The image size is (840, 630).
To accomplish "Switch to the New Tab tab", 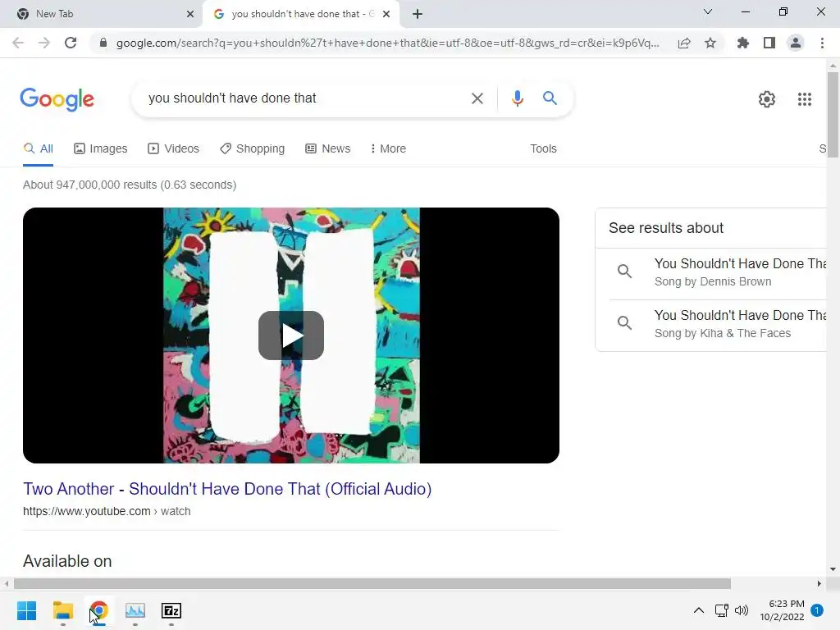I will tap(102, 14).
